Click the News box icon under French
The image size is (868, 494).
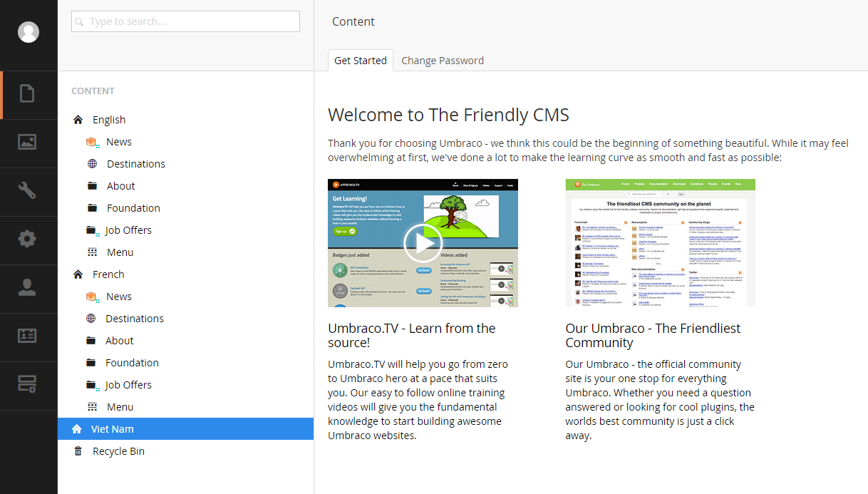(92, 297)
